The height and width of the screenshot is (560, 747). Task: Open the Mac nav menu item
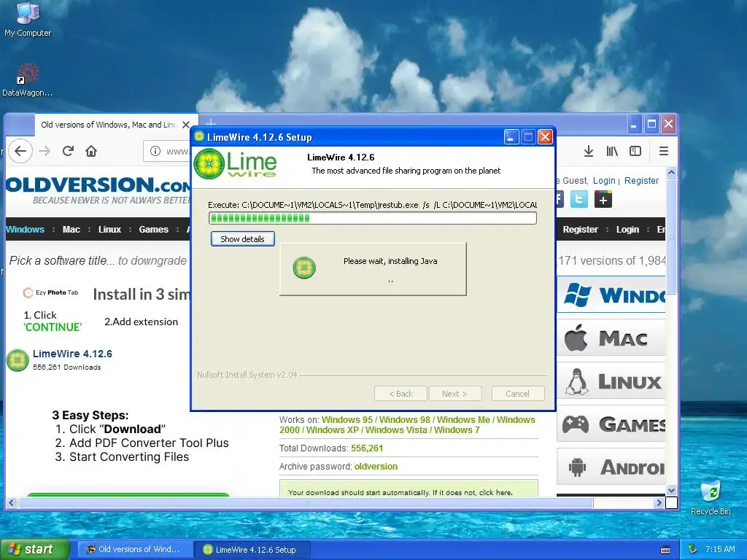[71, 229]
